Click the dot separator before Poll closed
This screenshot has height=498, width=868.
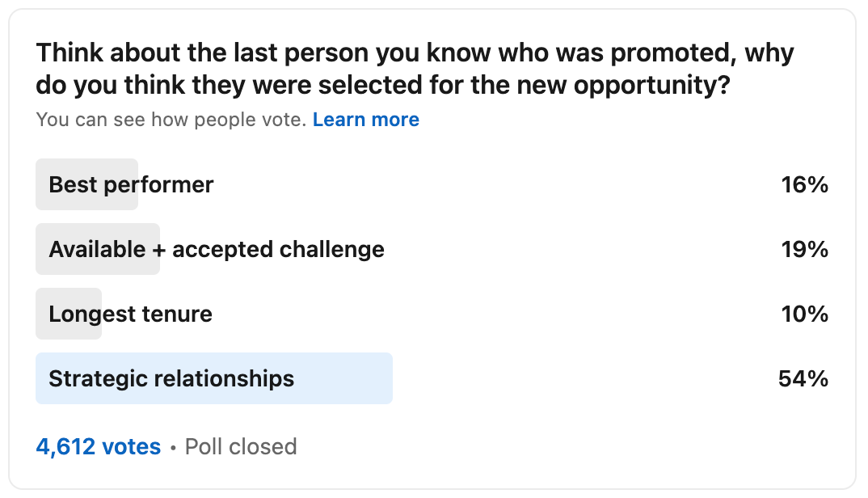173,448
